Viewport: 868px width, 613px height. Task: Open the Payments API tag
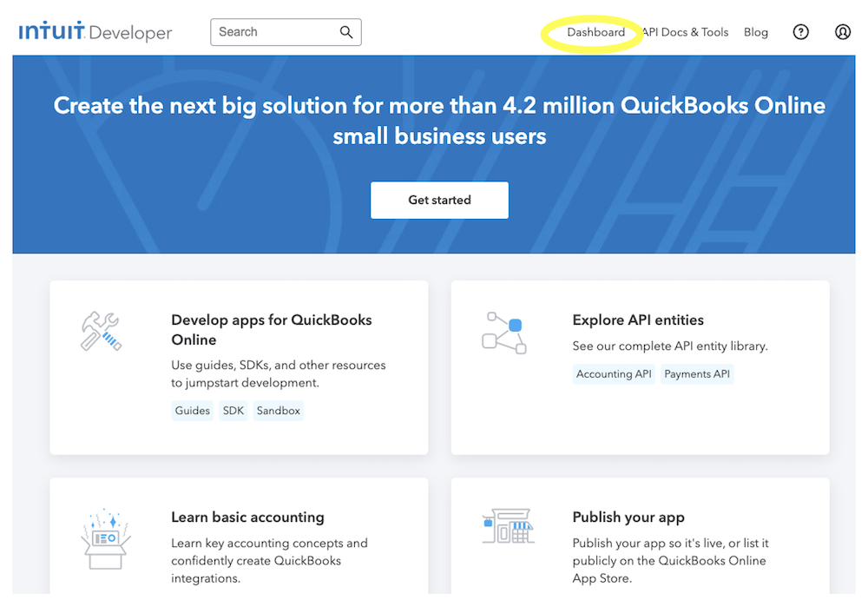pos(697,373)
